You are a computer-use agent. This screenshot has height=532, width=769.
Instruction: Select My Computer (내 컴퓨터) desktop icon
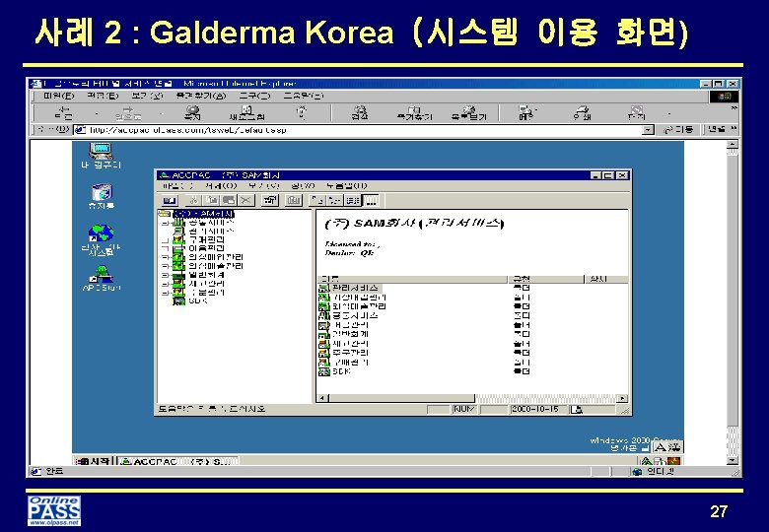(101, 156)
